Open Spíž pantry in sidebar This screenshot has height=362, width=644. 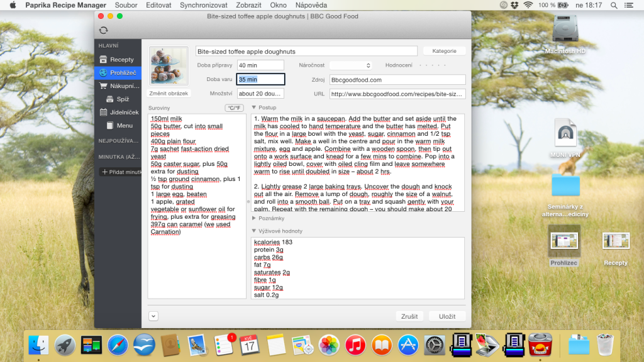coord(118,99)
